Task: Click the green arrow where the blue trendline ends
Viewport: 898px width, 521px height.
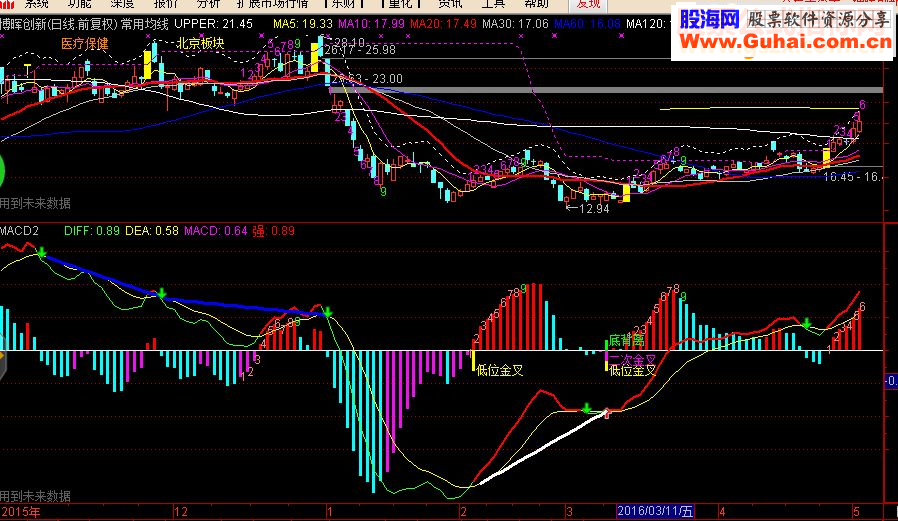Action: click(328, 312)
